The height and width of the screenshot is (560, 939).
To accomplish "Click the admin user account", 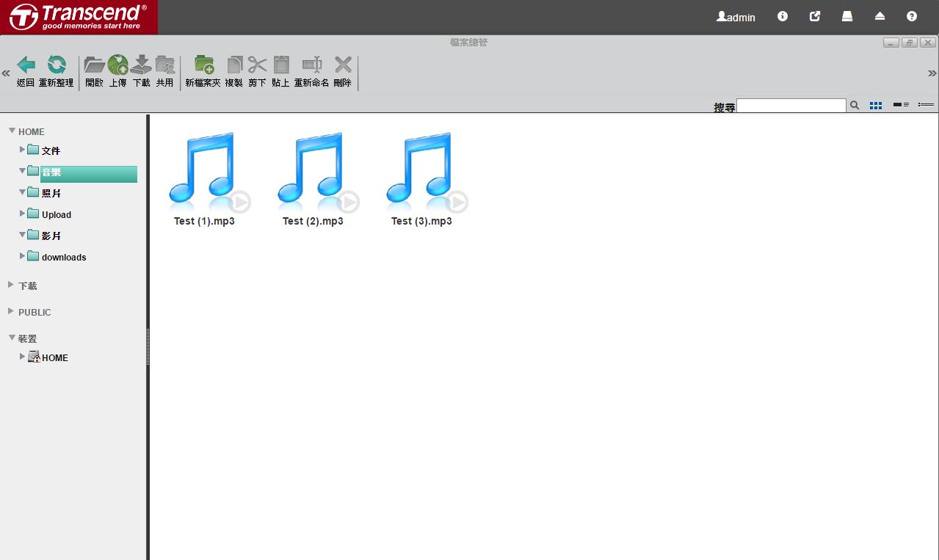I will (x=736, y=17).
